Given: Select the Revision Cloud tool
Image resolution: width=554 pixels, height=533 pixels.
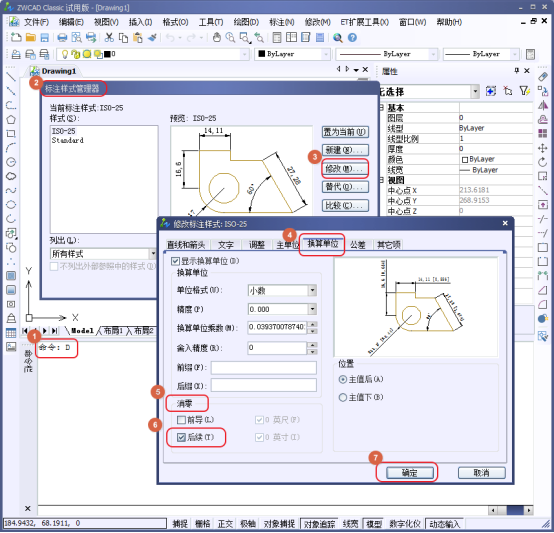Looking at the screenshot, I should 11,176.
